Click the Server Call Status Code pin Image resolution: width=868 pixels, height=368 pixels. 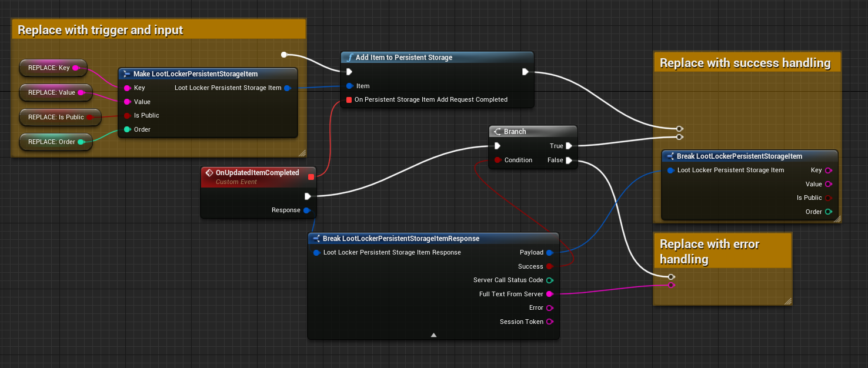tap(550, 280)
